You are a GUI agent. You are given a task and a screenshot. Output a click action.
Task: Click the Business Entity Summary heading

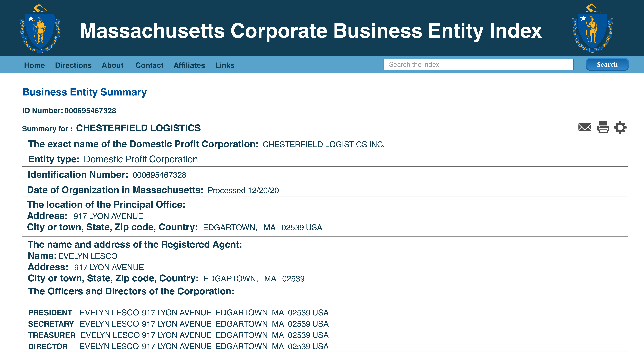point(85,92)
